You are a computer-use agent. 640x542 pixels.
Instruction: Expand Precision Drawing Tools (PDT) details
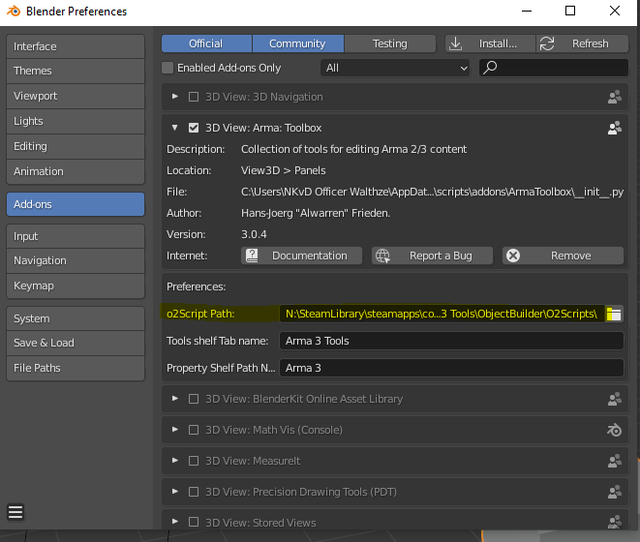[175, 491]
